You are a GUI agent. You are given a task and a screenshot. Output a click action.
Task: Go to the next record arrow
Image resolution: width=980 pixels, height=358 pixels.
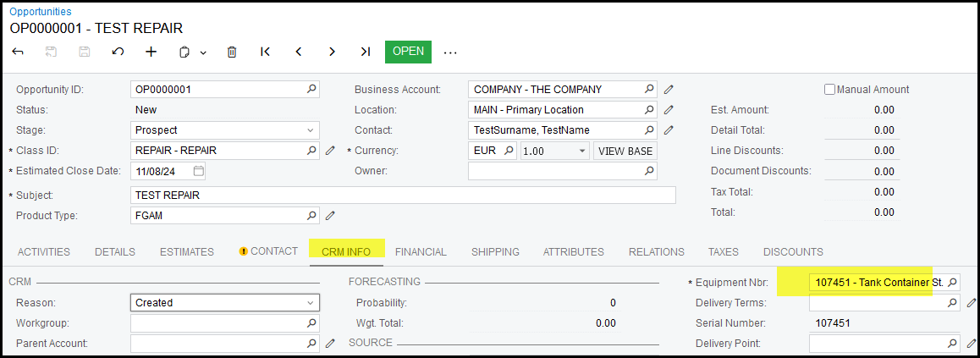332,52
